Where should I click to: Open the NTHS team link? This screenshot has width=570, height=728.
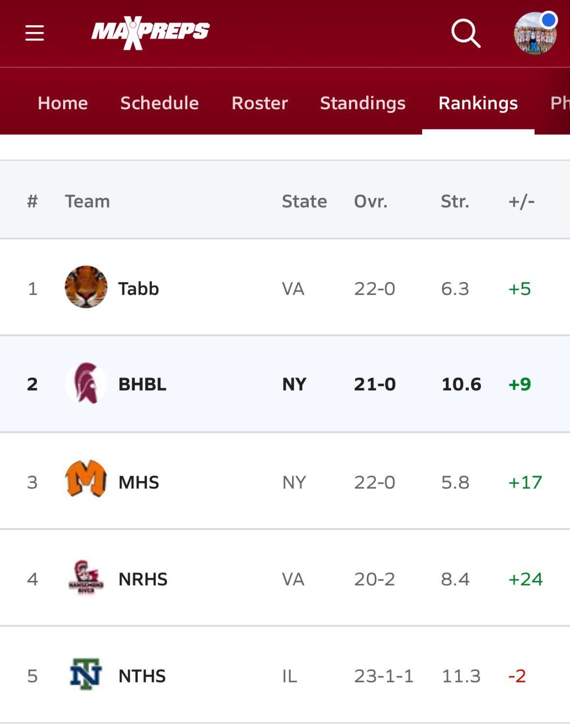[x=142, y=676]
